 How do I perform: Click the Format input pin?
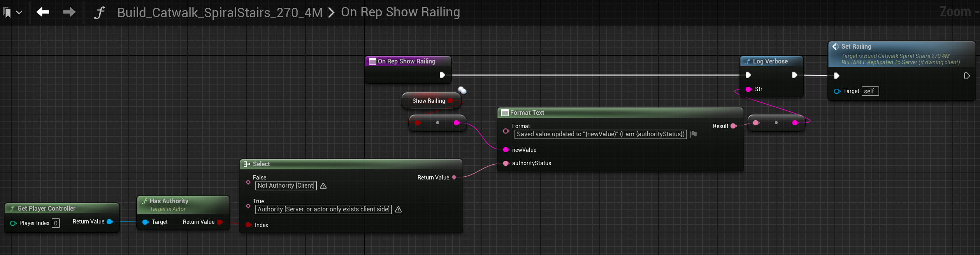click(x=506, y=131)
